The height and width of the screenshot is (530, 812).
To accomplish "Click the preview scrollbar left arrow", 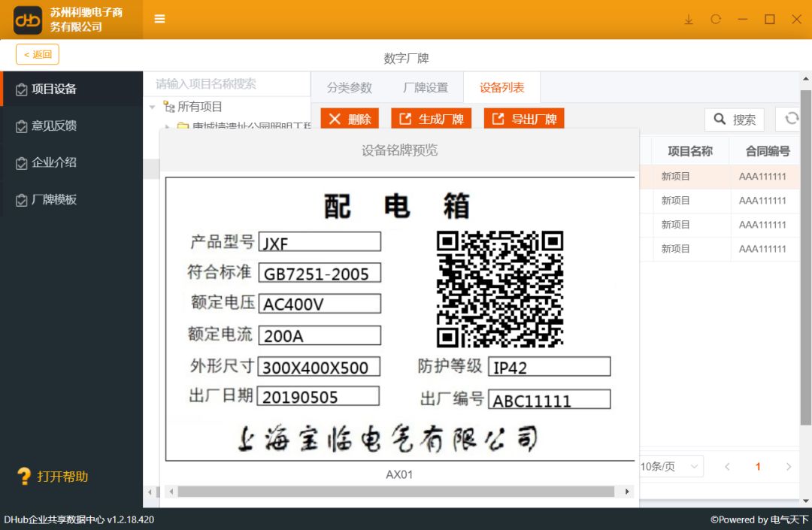I will click(171, 491).
